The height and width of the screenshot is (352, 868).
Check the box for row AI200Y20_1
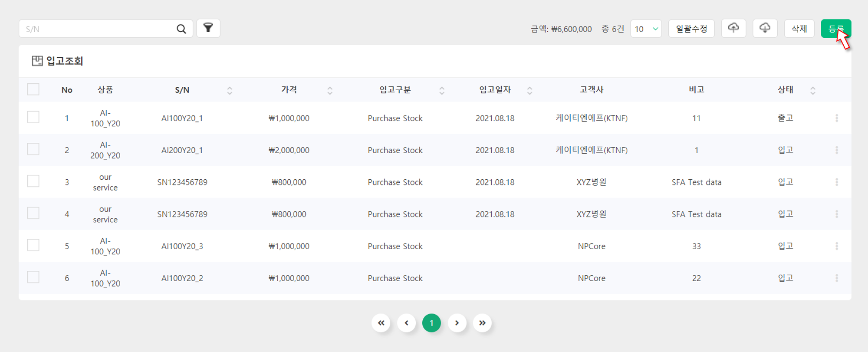33,149
